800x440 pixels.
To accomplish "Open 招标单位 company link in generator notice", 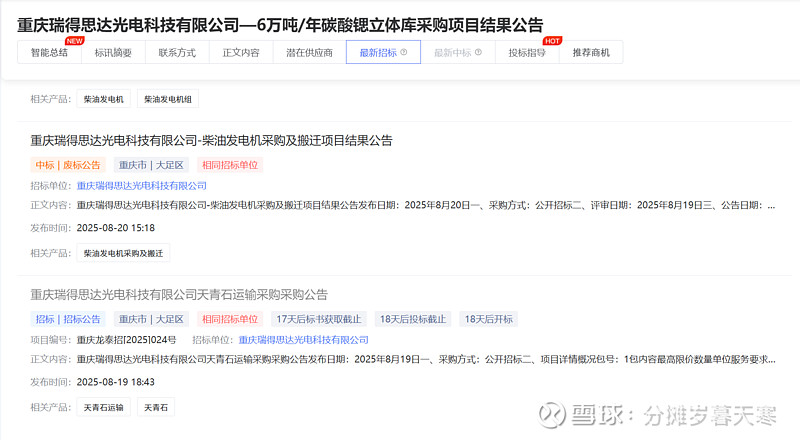I will 142,185.
